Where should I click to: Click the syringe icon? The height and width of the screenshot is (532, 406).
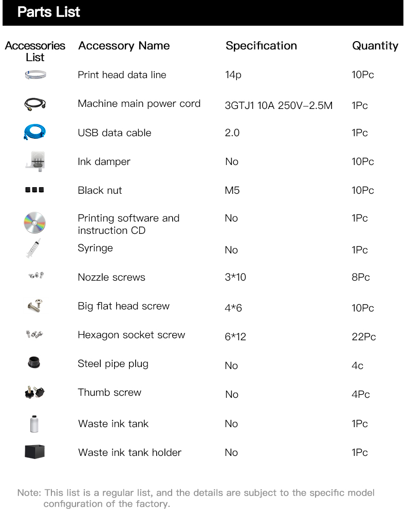click(x=33, y=249)
